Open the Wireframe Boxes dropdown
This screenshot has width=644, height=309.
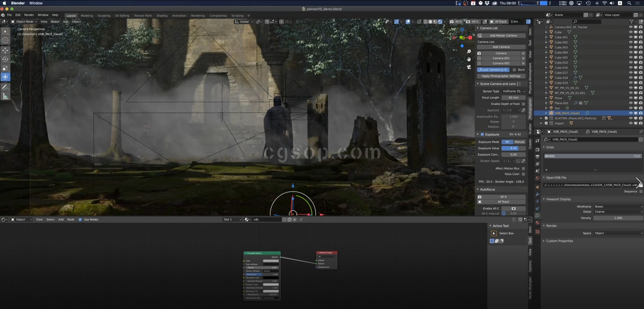click(x=618, y=207)
